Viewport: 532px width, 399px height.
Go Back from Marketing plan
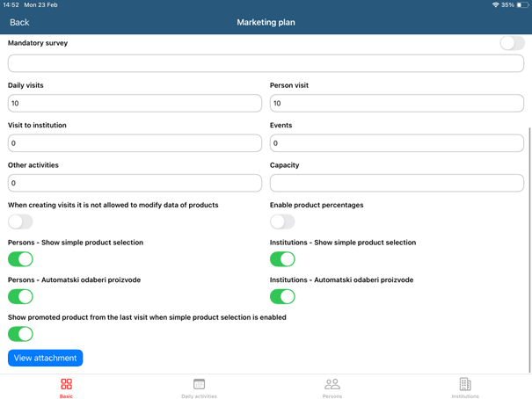coord(19,23)
